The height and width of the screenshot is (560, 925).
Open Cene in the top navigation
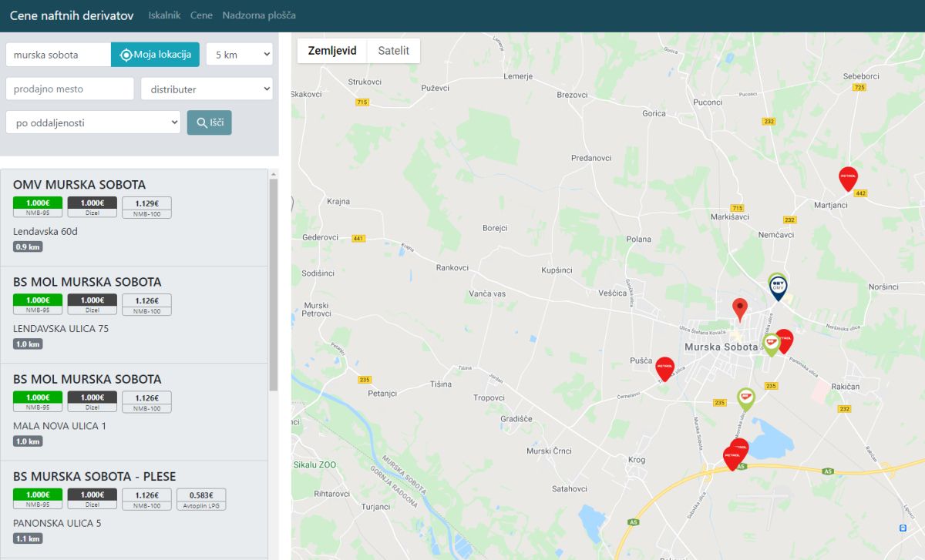pyautogui.click(x=201, y=15)
